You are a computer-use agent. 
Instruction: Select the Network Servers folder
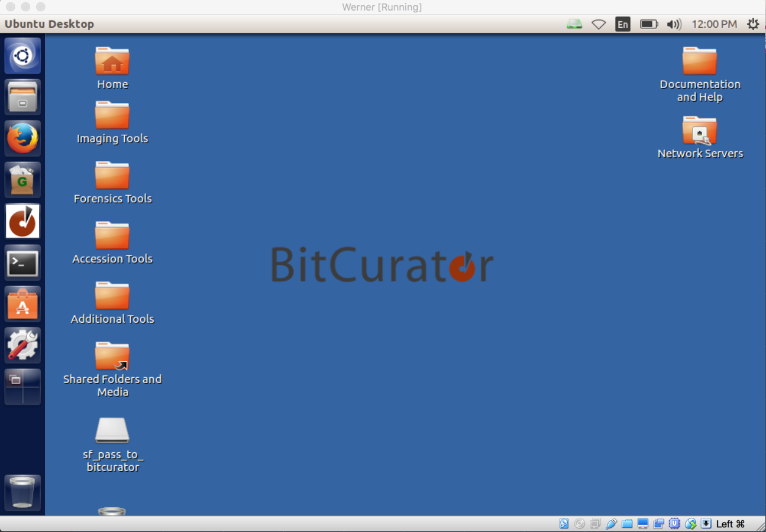click(x=700, y=137)
